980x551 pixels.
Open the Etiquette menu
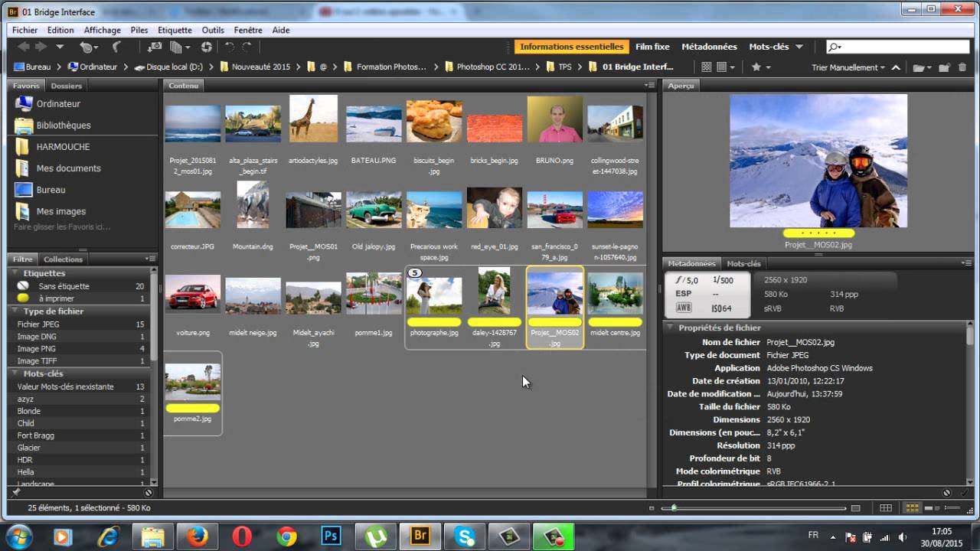coord(175,31)
